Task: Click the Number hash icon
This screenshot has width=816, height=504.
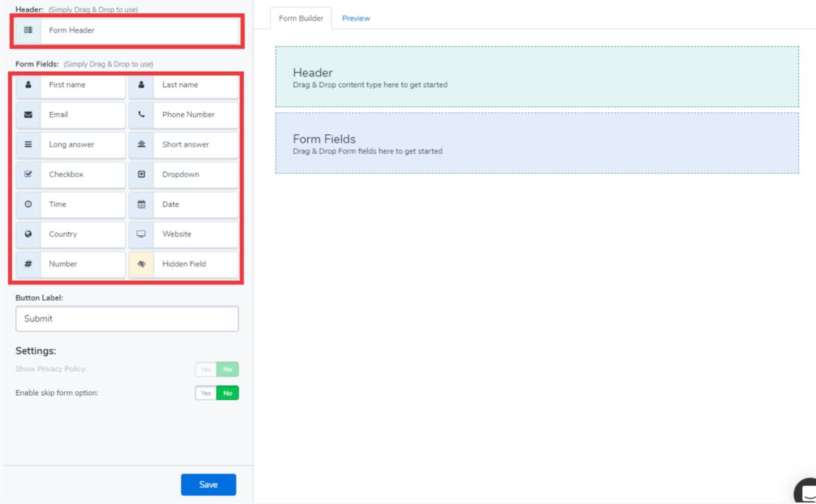Action: coord(28,264)
